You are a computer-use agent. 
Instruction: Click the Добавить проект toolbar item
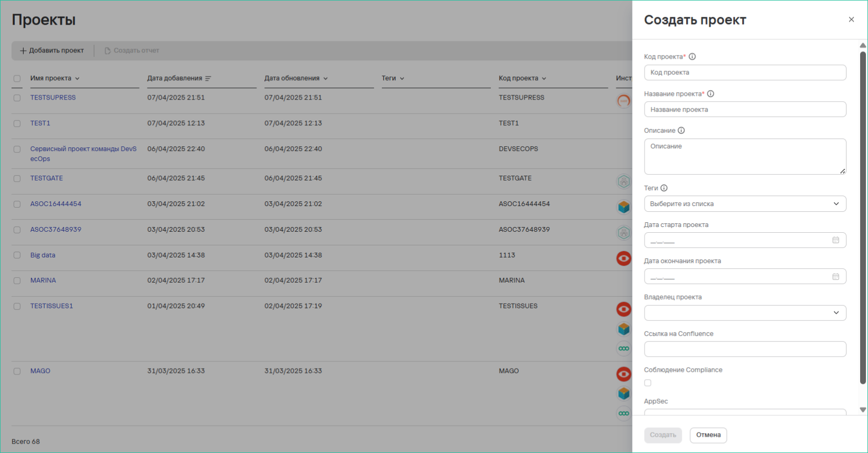(52, 50)
